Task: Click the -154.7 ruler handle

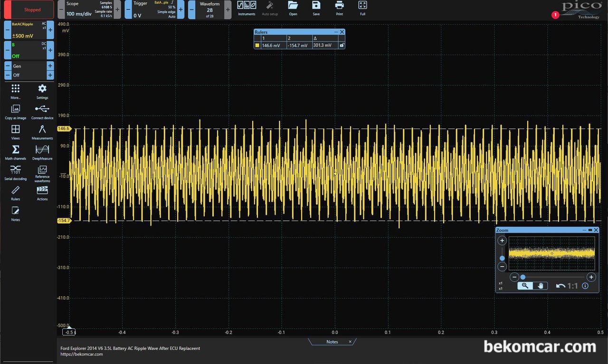Action: pos(64,221)
